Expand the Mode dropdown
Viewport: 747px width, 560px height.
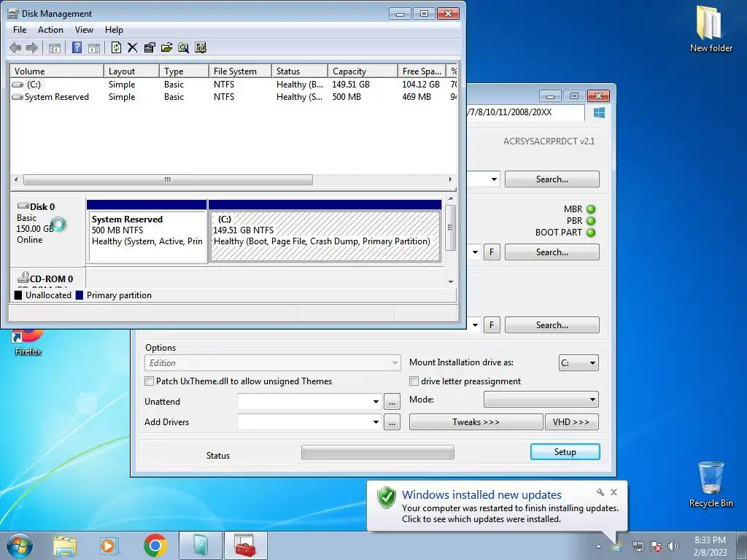coord(541,400)
